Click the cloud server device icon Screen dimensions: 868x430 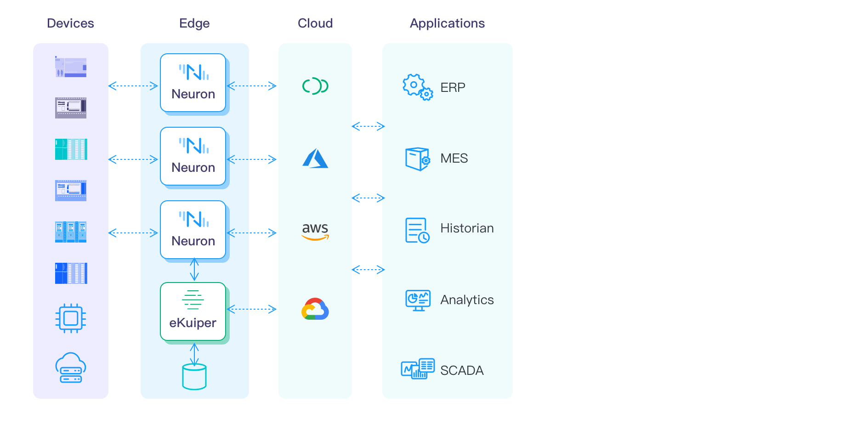[71, 368]
